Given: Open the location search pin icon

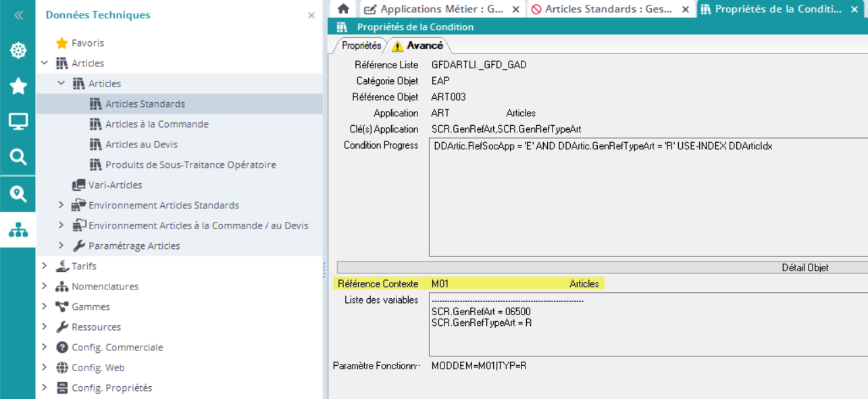Looking at the screenshot, I should coord(18,194).
